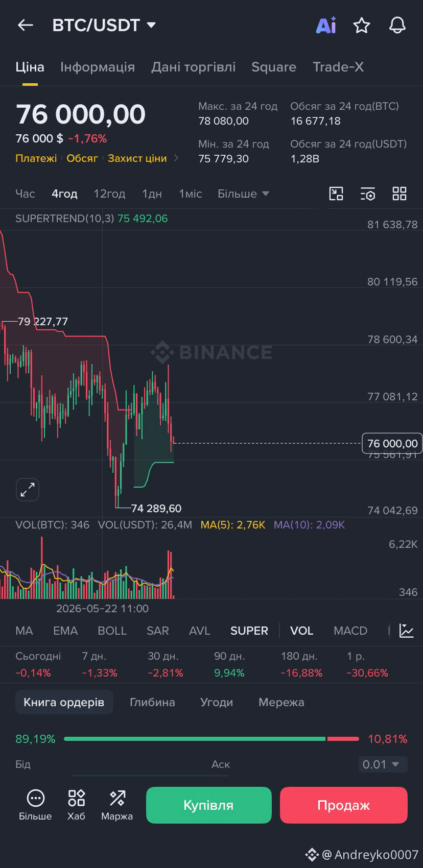
Task: Enable the MA indicator
Action: (24, 631)
